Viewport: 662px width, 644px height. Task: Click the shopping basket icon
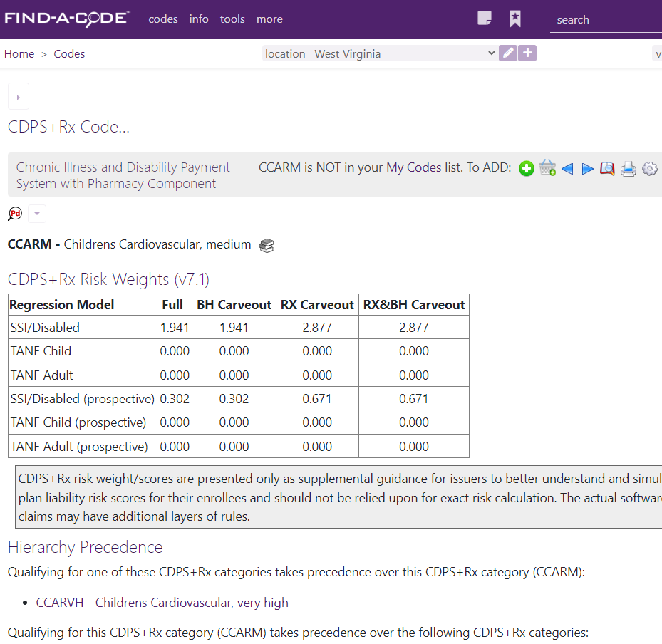coord(547,167)
